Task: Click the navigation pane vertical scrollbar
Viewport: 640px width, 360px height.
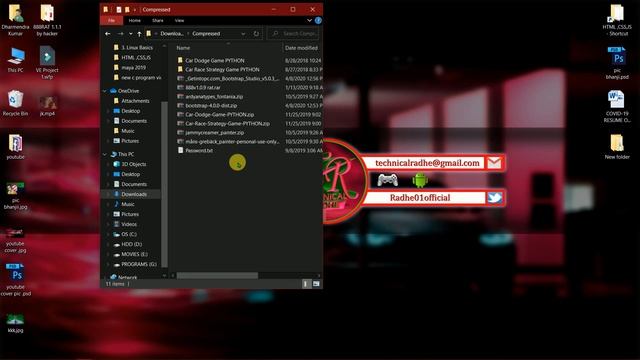Action: tap(164, 184)
